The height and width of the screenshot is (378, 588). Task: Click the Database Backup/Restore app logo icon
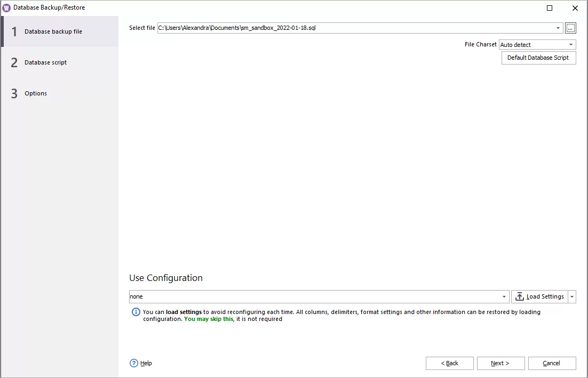pyautogui.click(x=6, y=7)
